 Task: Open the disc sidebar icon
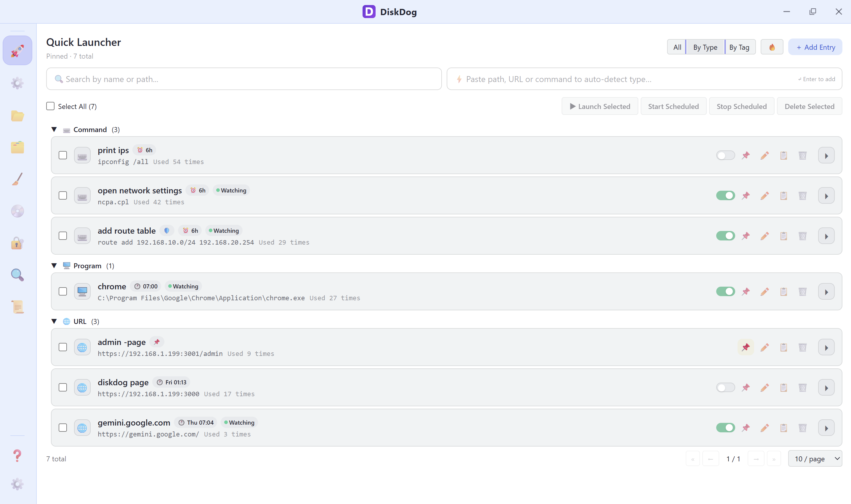point(17,211)
